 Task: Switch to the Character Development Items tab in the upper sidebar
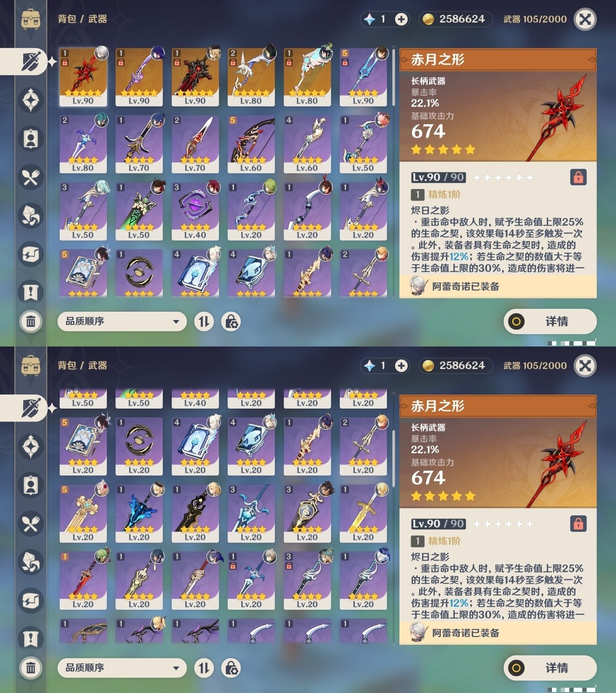[31, 139]
